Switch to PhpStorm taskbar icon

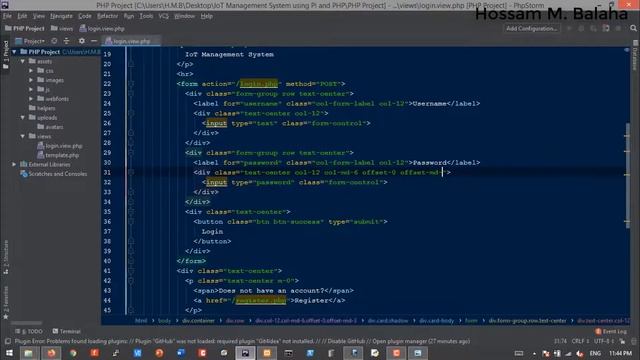(245, 353)
